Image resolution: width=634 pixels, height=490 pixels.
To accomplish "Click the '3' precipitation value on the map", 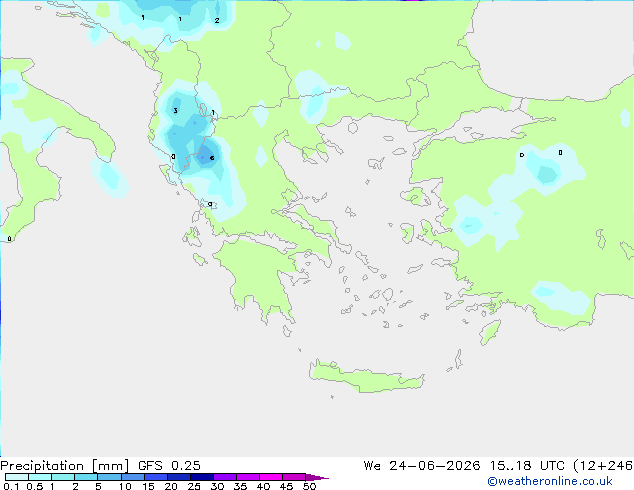I will 175,110.
